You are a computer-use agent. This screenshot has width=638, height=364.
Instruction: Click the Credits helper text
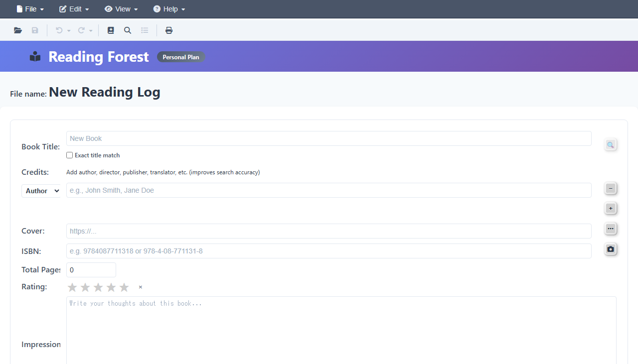point(163,172)
